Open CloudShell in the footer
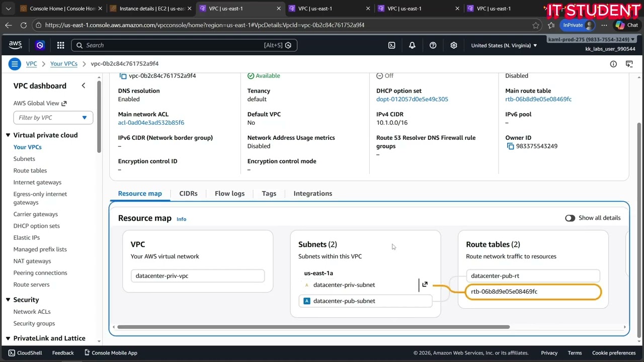644x362 pixels. click(x=26, y=353)
